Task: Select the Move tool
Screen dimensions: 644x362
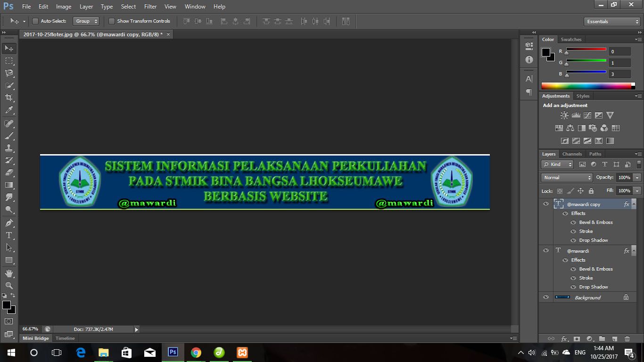Action: (9, 48)
